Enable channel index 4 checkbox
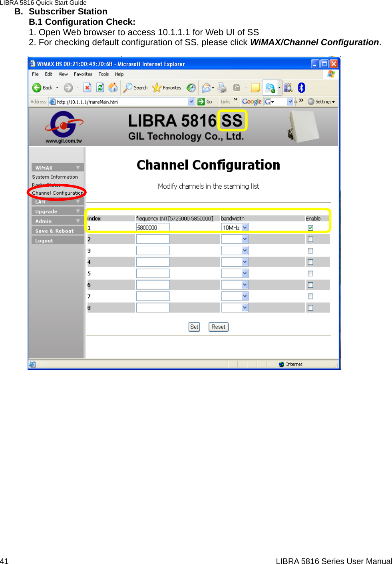Image resolution: width=392 pixels, height=564 pixels. click(310, 262)
